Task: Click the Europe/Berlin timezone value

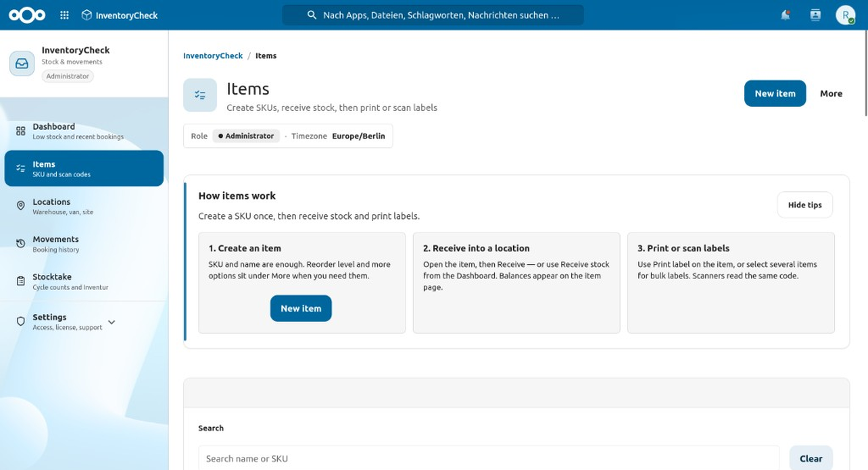Action: point(359,136)
